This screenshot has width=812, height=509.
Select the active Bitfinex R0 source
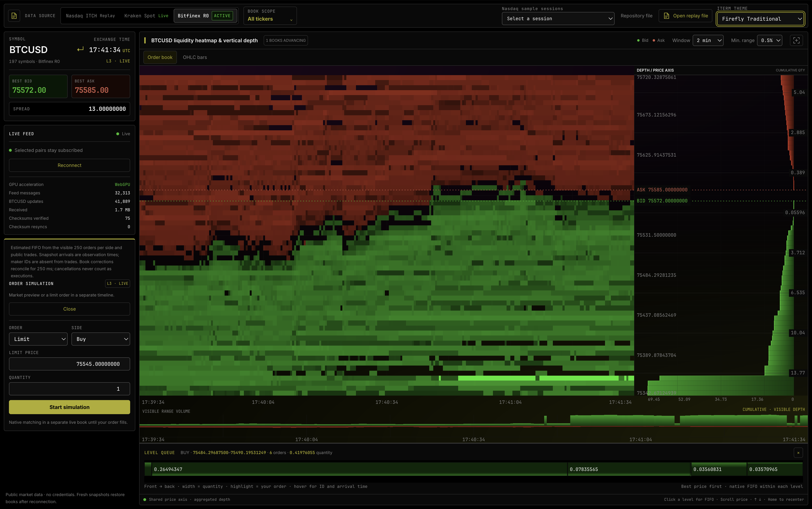tap(205, 16)
